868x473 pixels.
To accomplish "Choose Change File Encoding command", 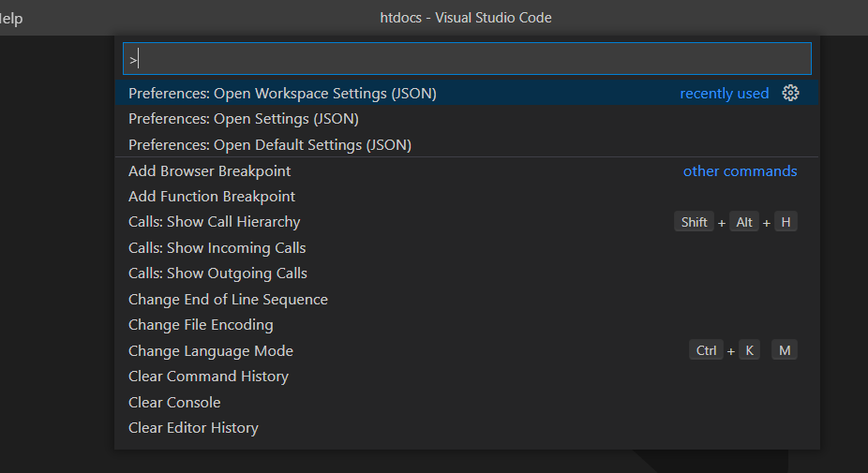I will (x=467, y=325).
